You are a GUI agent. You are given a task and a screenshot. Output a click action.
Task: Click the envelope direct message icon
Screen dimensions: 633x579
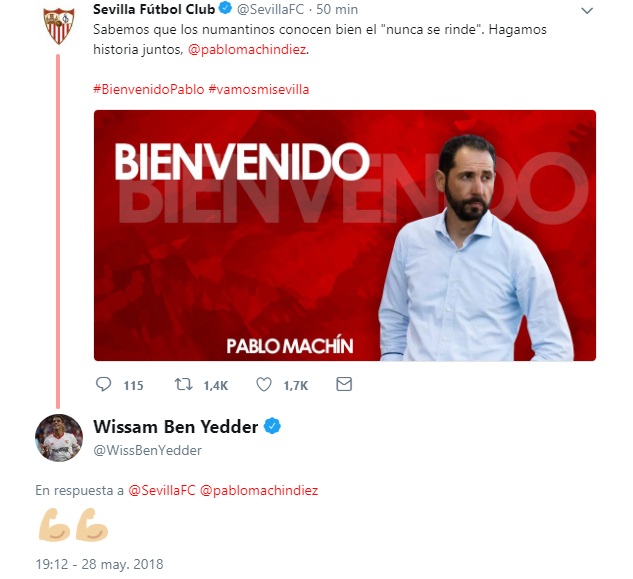pos(344,384)
